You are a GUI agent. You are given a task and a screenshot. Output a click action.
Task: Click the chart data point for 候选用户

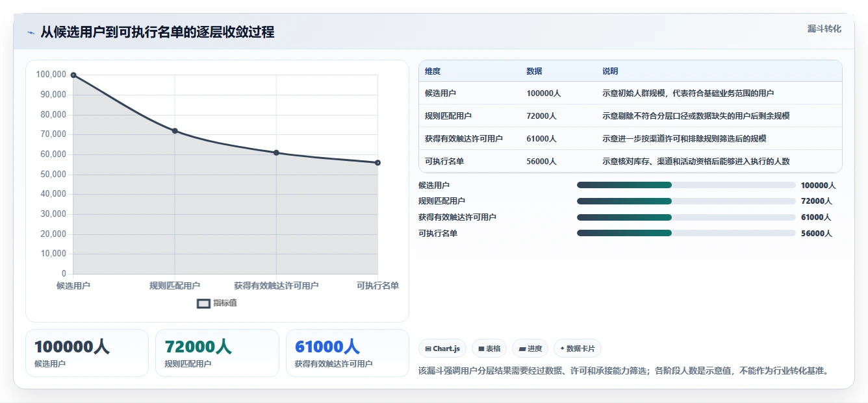tap(73, 75)
